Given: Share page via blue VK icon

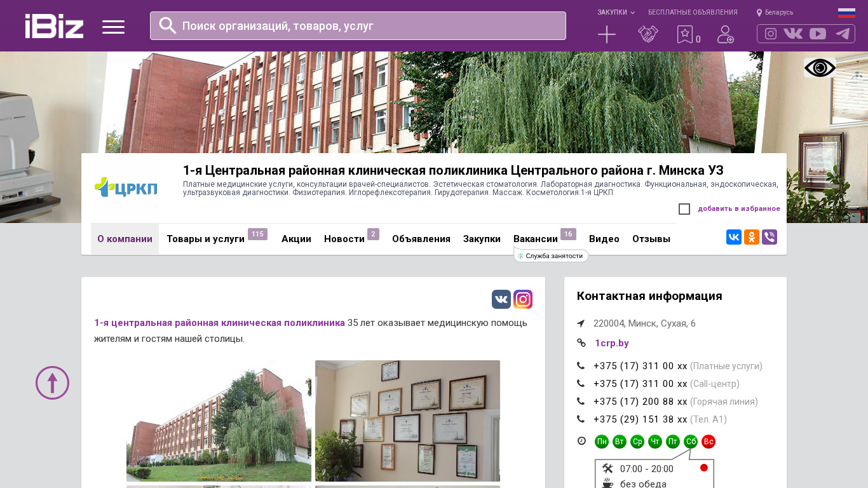Looking at the screenshot, I should click(734, 237).
